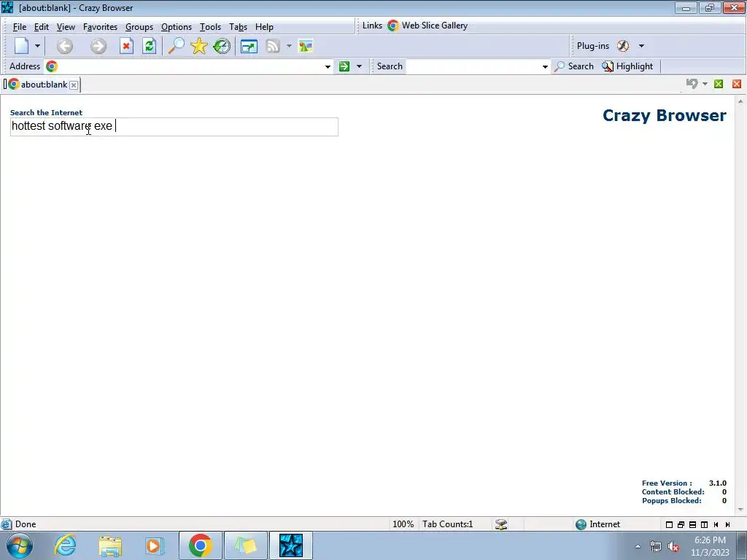
Task: Click the Free Version 3.1.0 text
Action: click(x=684, y=483)
